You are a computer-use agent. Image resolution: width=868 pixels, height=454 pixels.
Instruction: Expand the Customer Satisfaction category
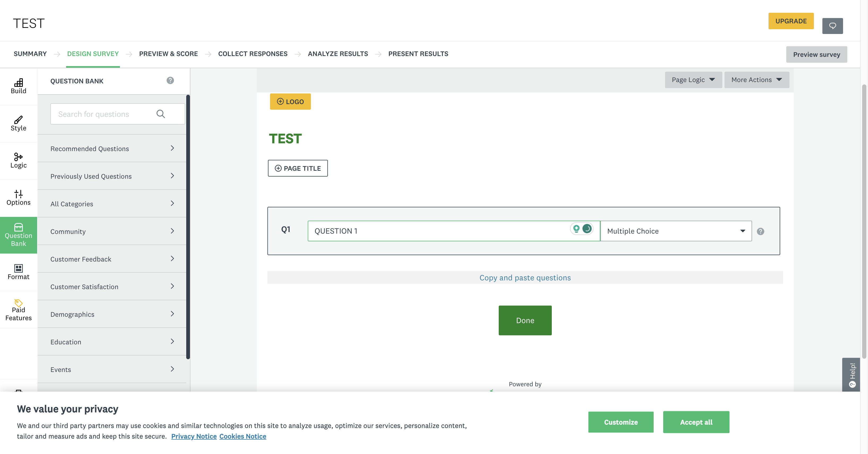pyautogui.click(x=112, y=287)
